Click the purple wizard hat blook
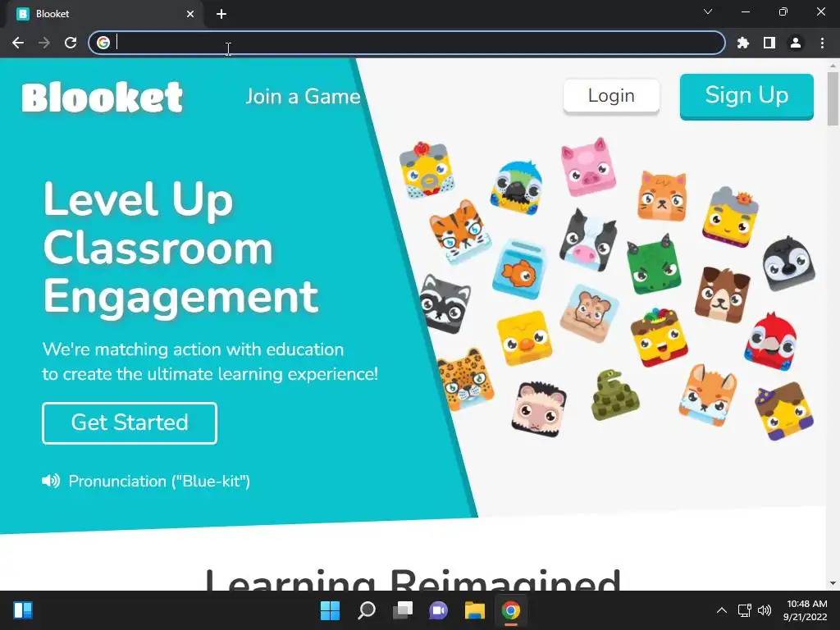This screenshot has height=630, width=840. [783, 412]
